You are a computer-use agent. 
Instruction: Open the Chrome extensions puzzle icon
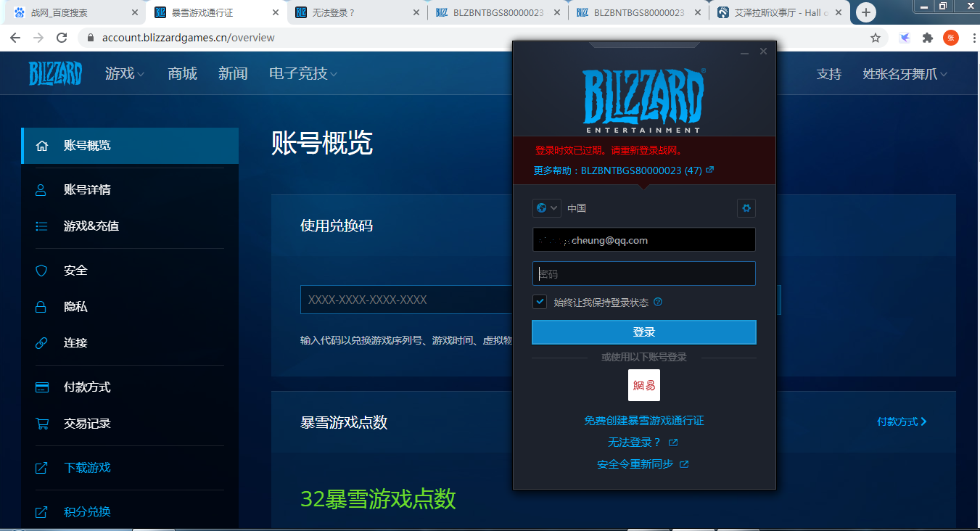pyautogui.click(x=927, y=38)
